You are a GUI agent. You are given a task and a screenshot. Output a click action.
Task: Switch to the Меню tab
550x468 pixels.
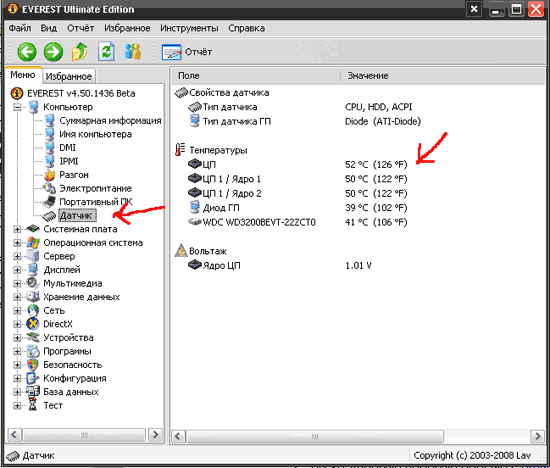tap(23, 75)
